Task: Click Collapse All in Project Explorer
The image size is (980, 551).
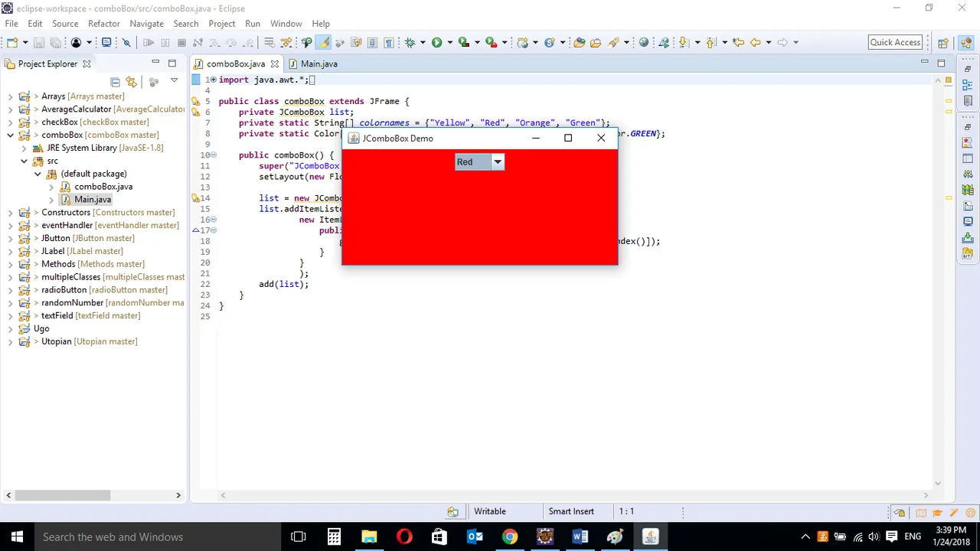Action: pos(115,81)
